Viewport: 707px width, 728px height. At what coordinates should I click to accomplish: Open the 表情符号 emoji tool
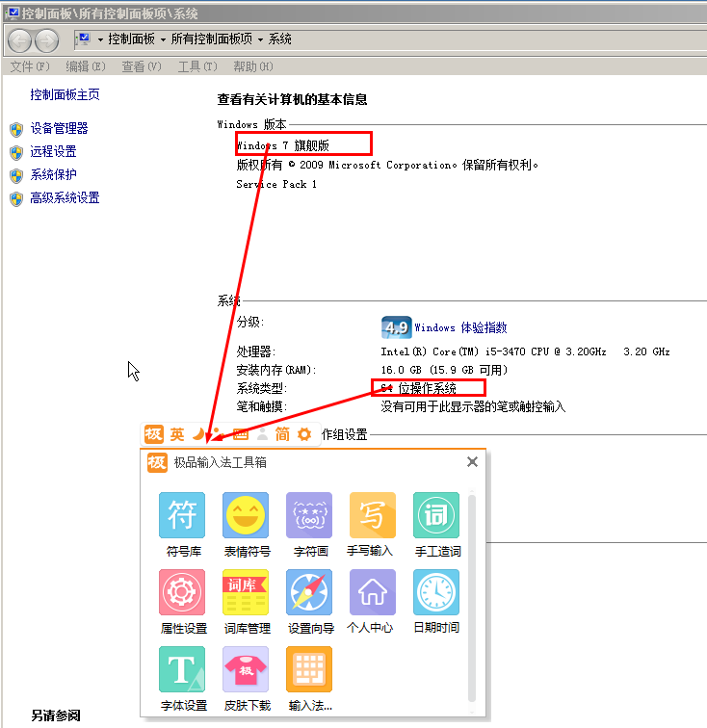246,524
